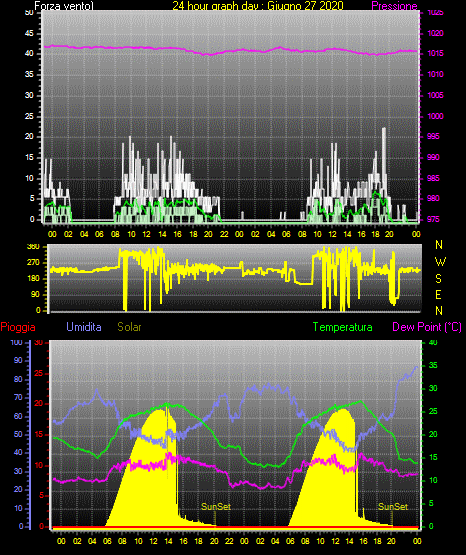Click the 'Dew Point (°C)' legend label
This screenshot has width=466, height=555.
[427, 327]
